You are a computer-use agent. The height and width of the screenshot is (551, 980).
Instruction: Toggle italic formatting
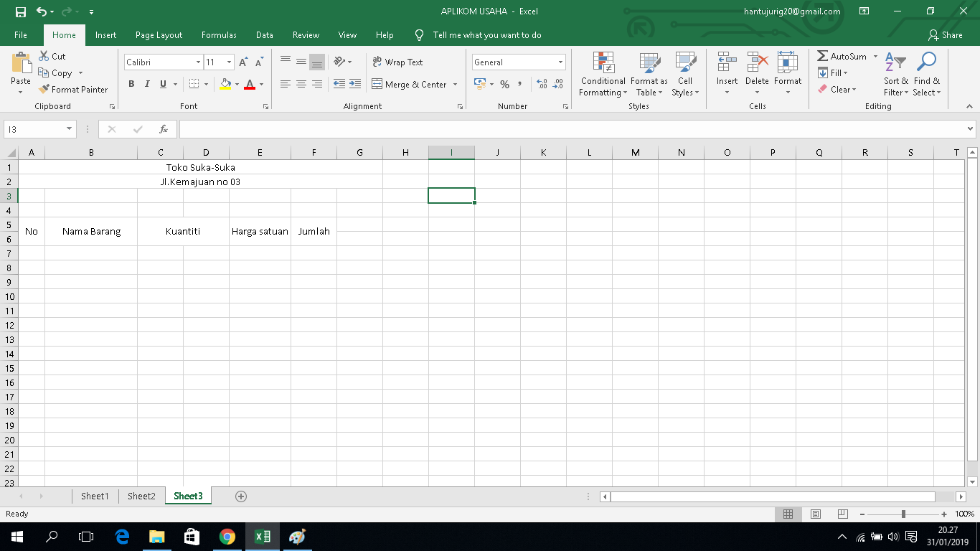pyautogui.click(x=147, y=84)
